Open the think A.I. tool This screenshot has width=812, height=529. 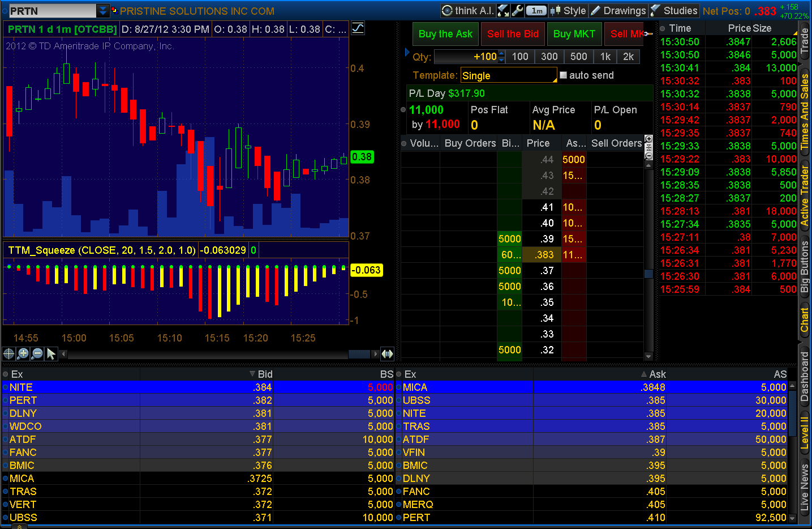468,11
